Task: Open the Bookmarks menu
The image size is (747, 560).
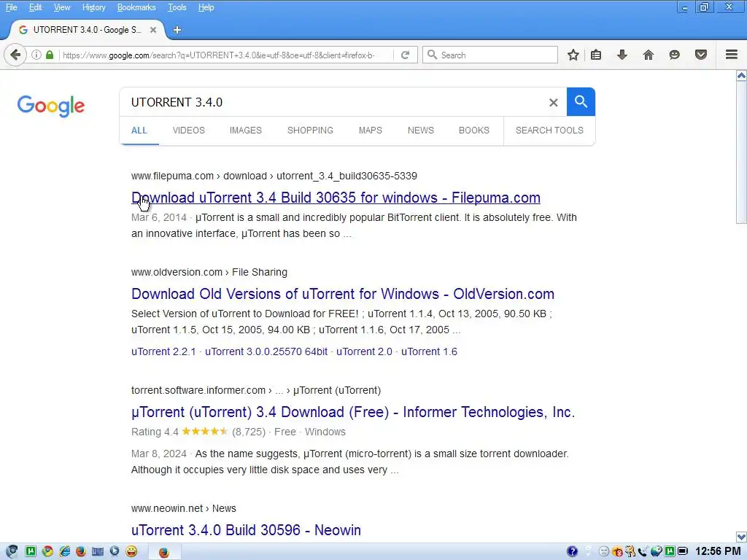Action: (136, 7)
